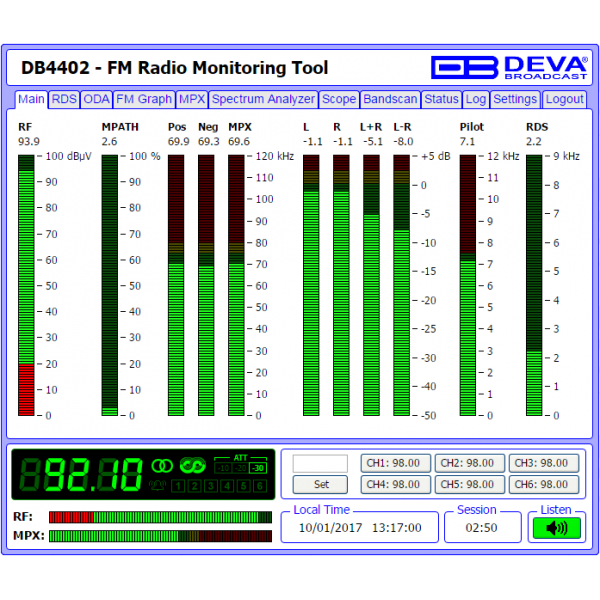This screenshot has height=600, width=600.
Task: Click the Pos value 69.9
Action: click(179, 142)
